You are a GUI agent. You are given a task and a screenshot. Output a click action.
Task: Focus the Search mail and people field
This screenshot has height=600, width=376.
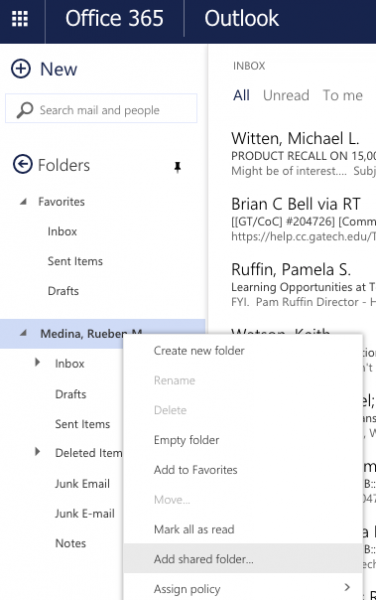pos(101,109)
